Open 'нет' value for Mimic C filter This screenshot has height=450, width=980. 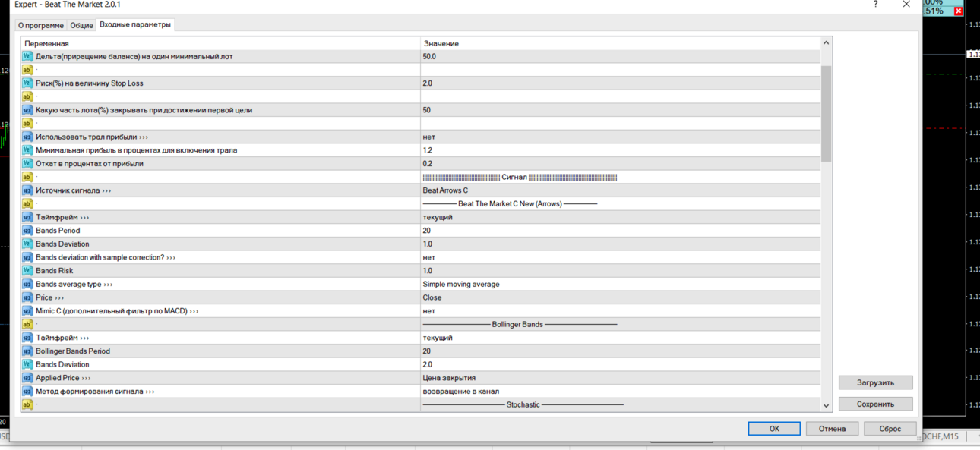[x=621, y=311]
